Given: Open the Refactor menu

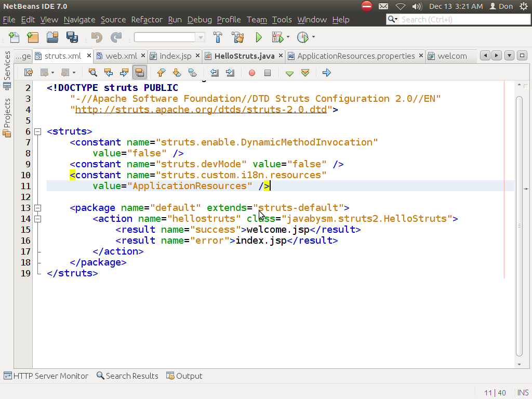Looking at the screenshot, I should click(x=147, y=20).
